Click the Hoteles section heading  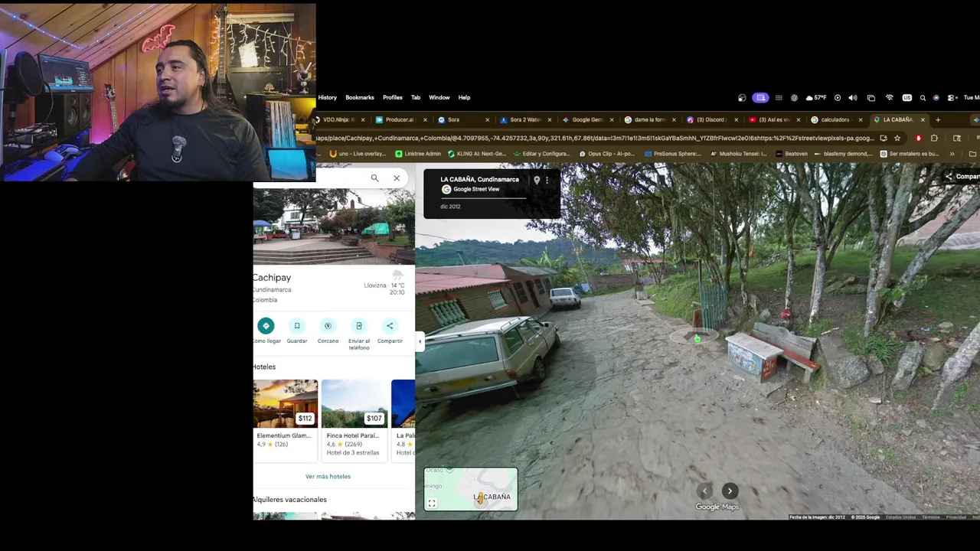coord(264,367)
